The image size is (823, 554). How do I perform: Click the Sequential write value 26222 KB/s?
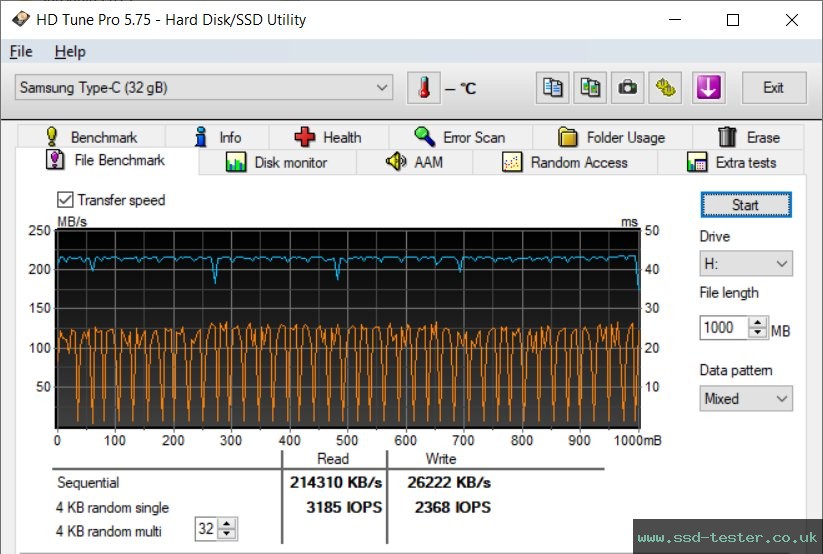click(449, 482)
